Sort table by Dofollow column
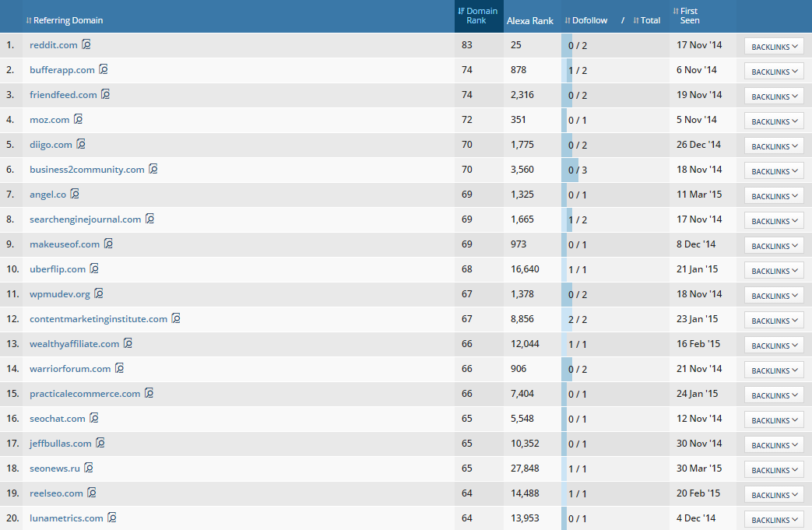812x530 pixels. coord(585,20)
